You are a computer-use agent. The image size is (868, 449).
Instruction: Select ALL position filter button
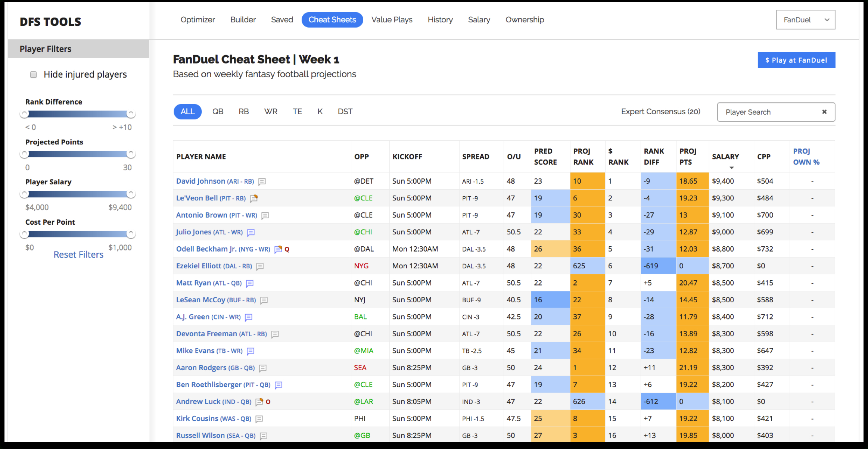pos(187,112)
